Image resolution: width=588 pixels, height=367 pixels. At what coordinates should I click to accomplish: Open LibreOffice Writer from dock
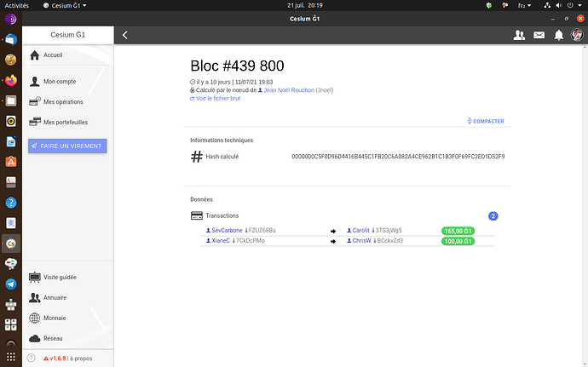coord(11,141)
